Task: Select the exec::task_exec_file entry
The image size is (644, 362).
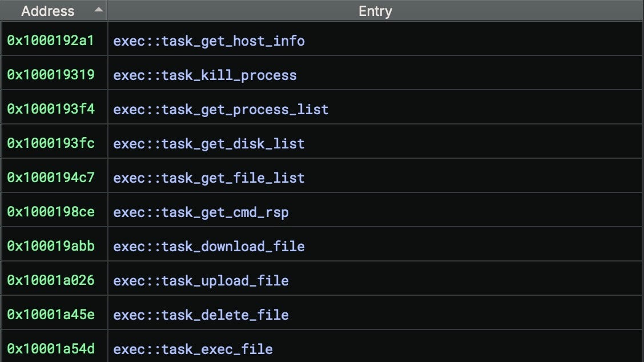Action: click(x=193, y=349)
